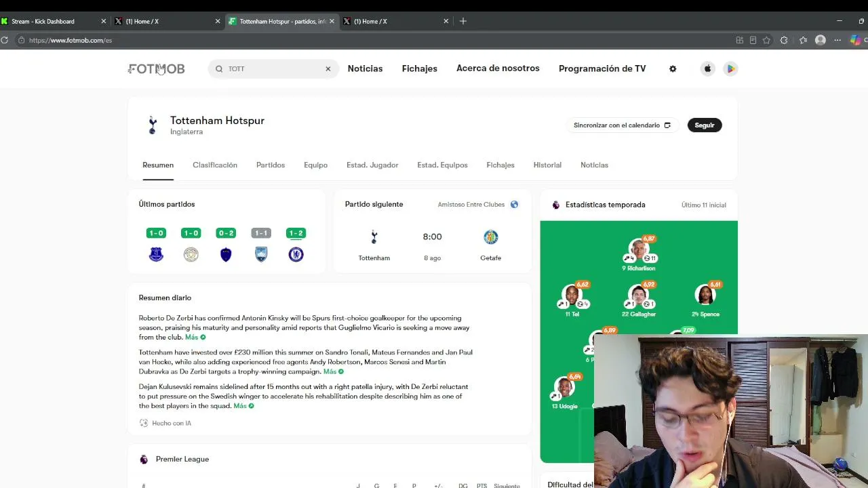The width and height of the screenshot is (868, 488).
Task: Click the Premier League icon beside Estadísticas temporada
Action: click(556, 205)
